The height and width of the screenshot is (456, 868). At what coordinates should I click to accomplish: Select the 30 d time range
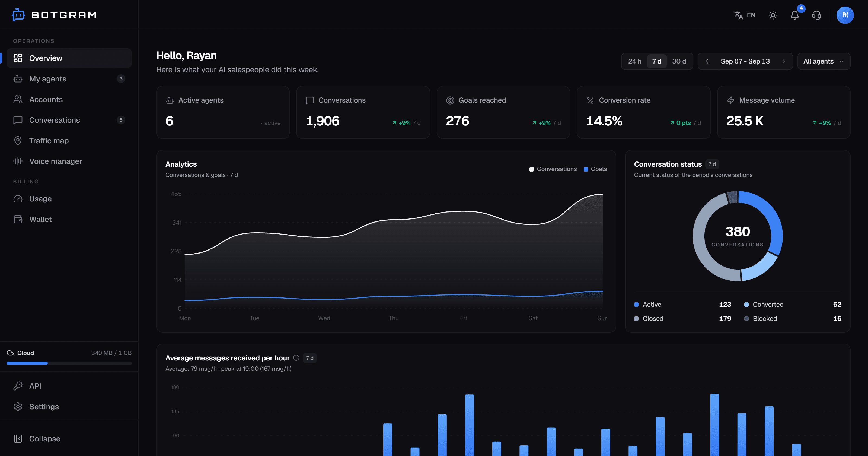679,61
